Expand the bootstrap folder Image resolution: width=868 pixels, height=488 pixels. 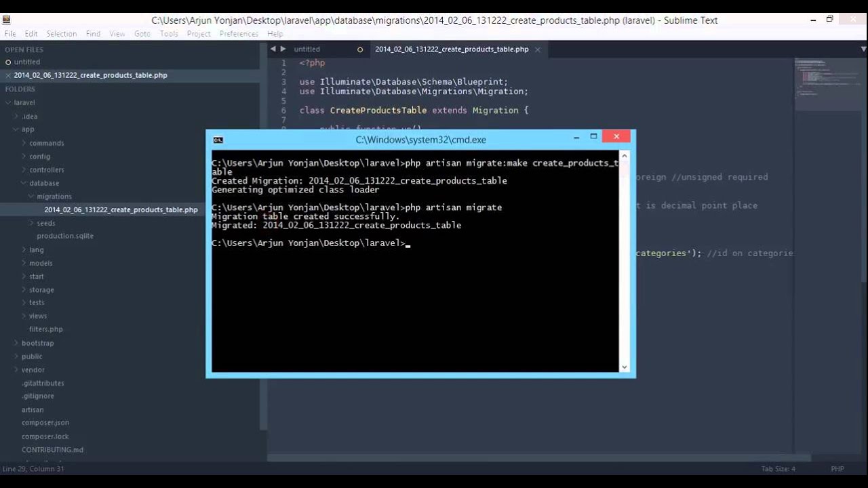coord(16,344)
